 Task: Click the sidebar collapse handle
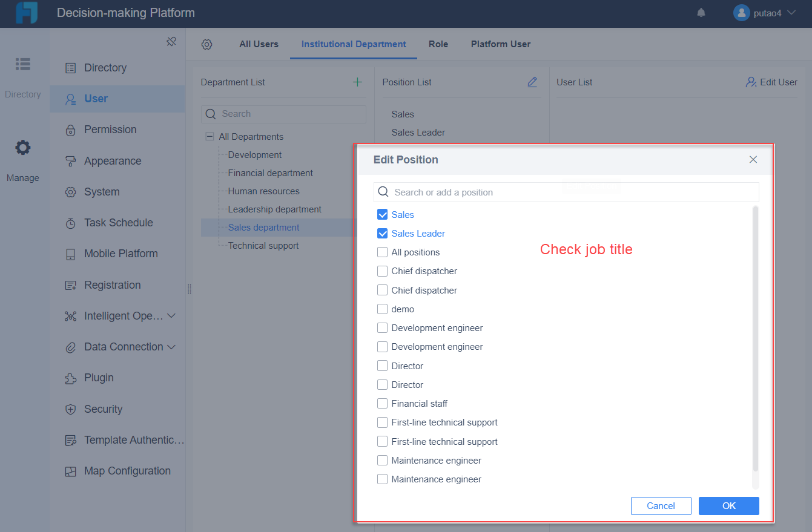click(x=190, y=289)
